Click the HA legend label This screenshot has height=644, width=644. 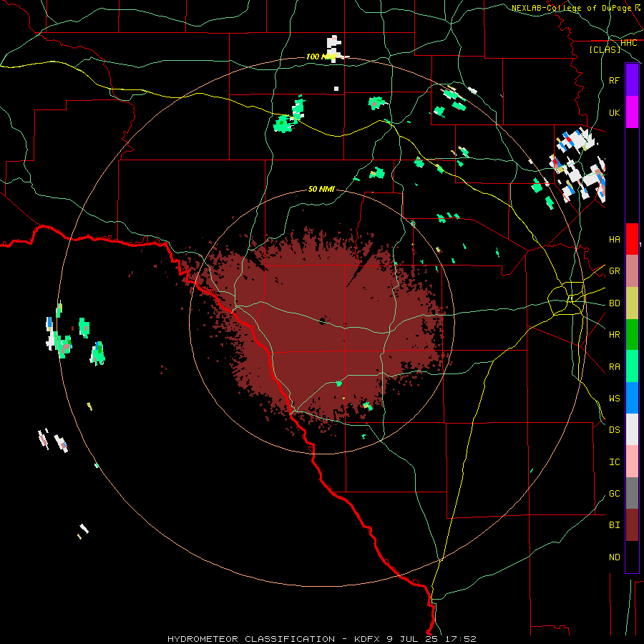[x=614, y=239]
